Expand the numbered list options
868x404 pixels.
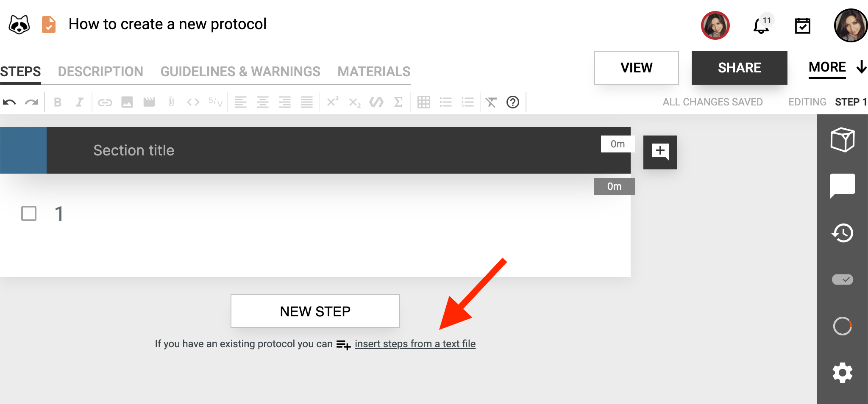point(466,102)
